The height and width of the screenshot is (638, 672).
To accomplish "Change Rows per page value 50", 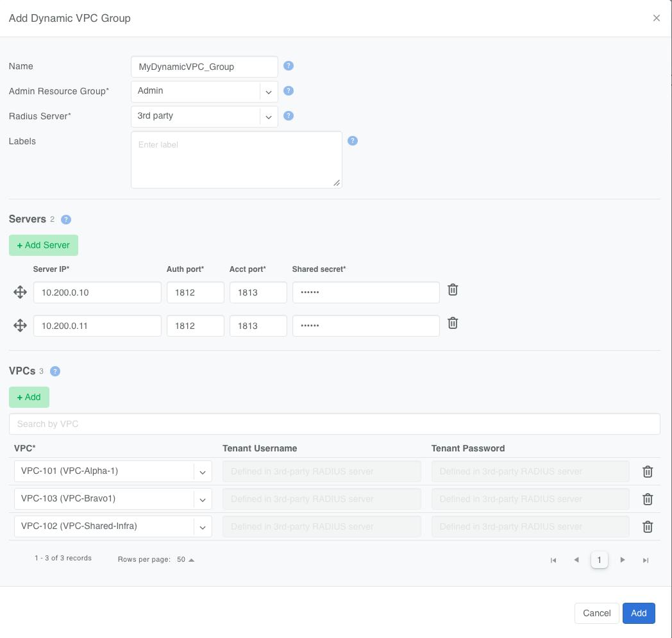I will click(185, 560).
